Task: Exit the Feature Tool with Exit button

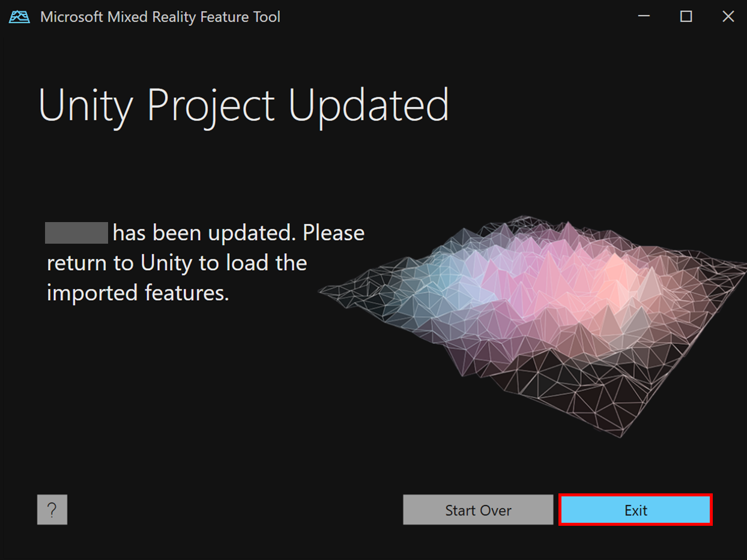Action: [x=636, y=510]
